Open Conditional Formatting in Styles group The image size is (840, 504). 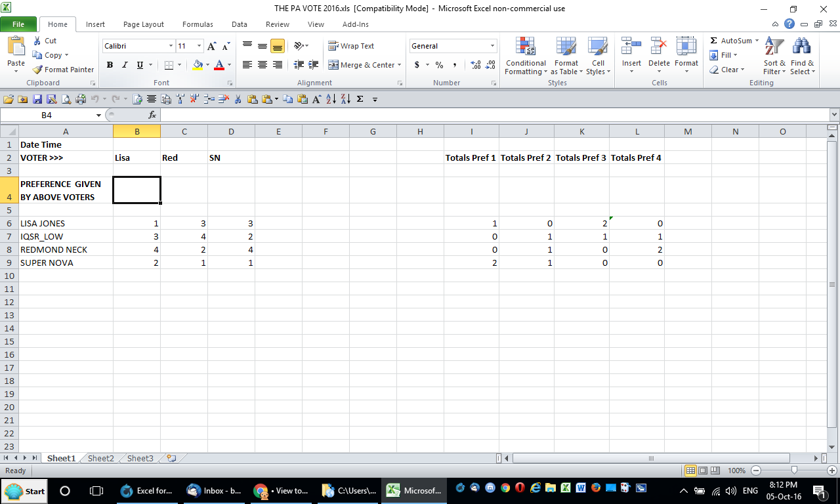click(x=525, y=56)
